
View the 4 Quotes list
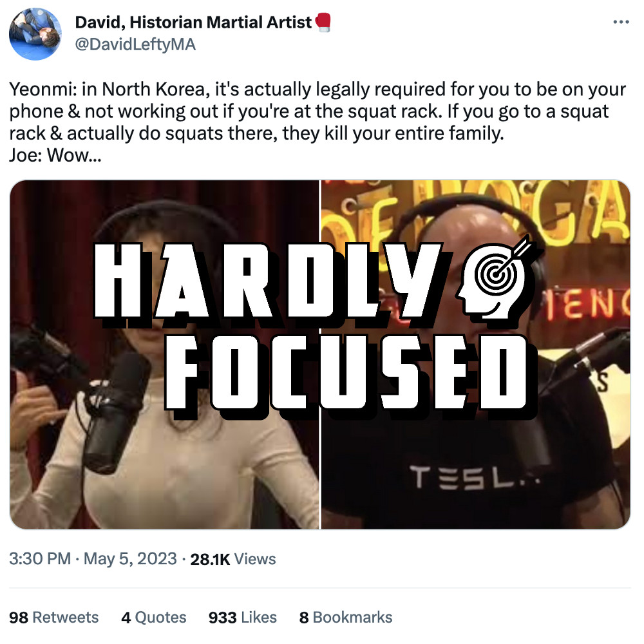(x=154, y=618)
